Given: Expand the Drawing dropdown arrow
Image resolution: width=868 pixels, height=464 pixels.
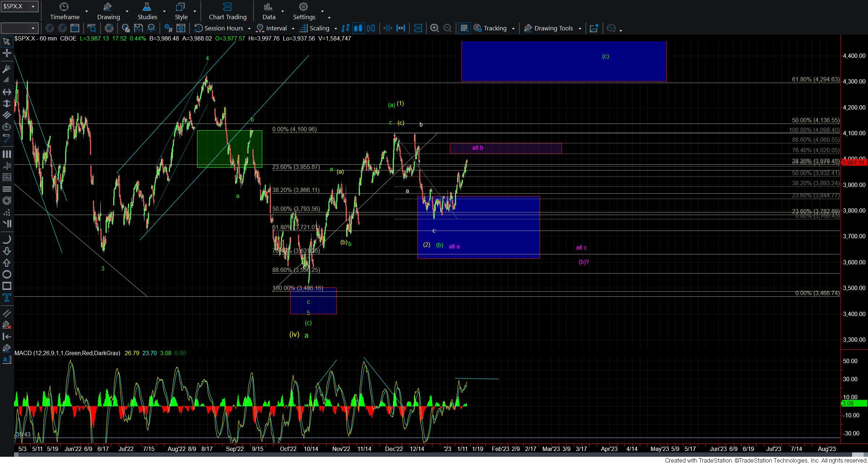Looking at the screenshot, I should [x=127, y=12].
